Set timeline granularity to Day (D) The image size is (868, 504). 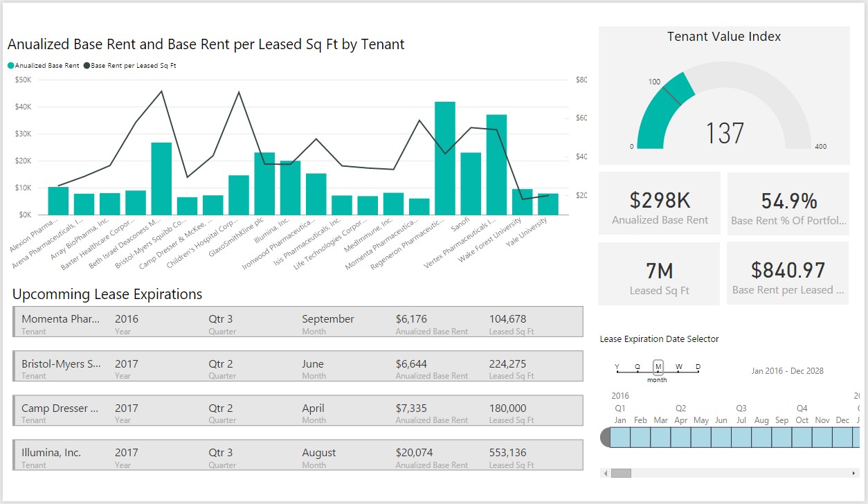click(698, 367)
